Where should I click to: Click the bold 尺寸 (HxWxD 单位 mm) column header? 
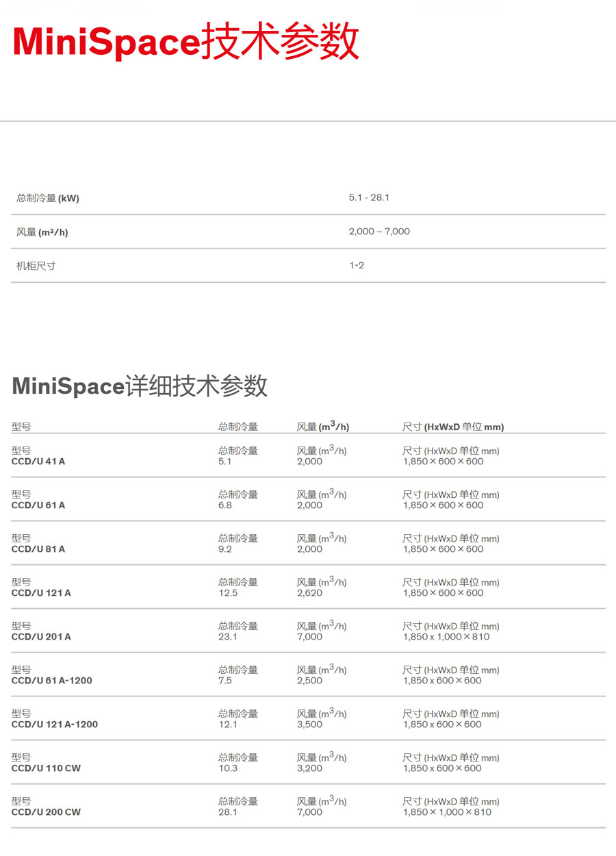point(453,427)
